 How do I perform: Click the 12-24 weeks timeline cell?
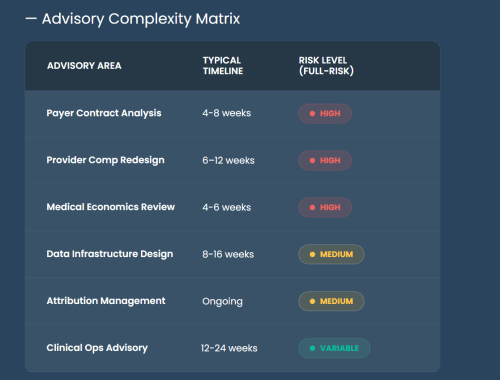pos(229,348)
